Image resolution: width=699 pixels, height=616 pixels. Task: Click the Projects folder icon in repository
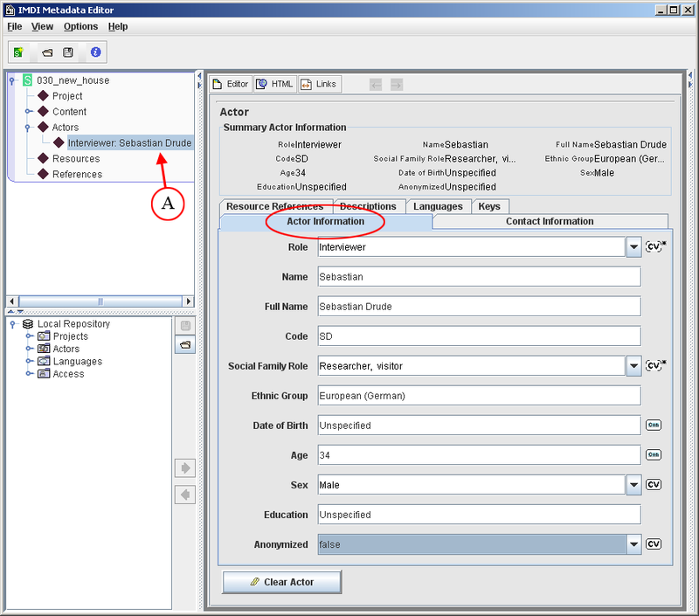tap(44, 336)
